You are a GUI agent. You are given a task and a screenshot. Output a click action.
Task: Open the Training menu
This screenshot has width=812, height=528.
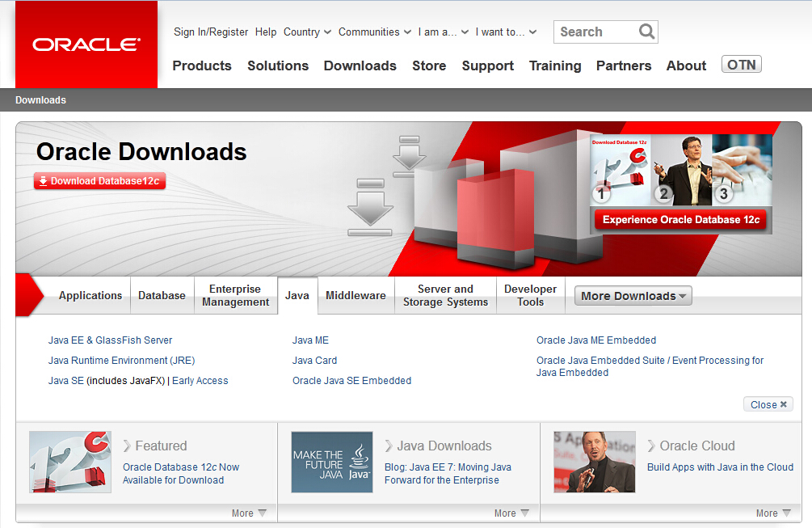555,65
